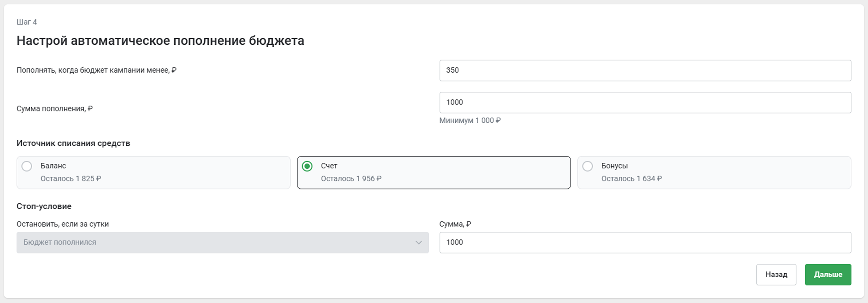Choose the Бонусы radio button

(587, 166)
